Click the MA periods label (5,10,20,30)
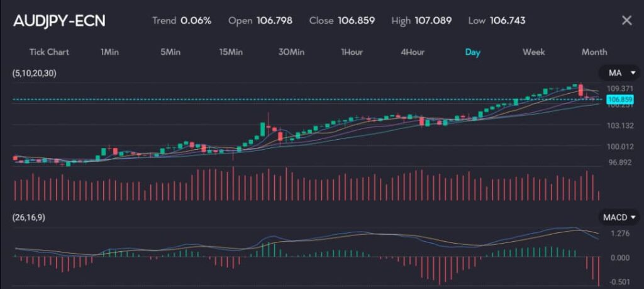The height and width of the screenshot is (289, 644). tap(34, 74)
